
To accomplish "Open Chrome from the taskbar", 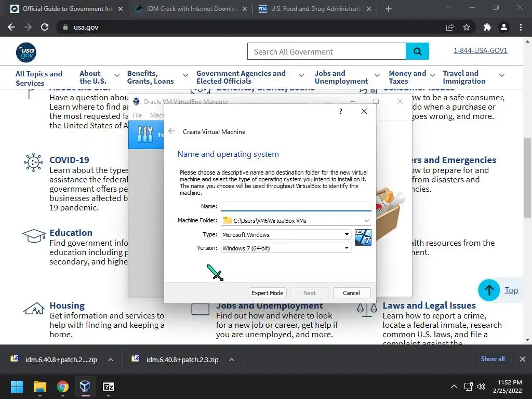I will coord(63,387).
